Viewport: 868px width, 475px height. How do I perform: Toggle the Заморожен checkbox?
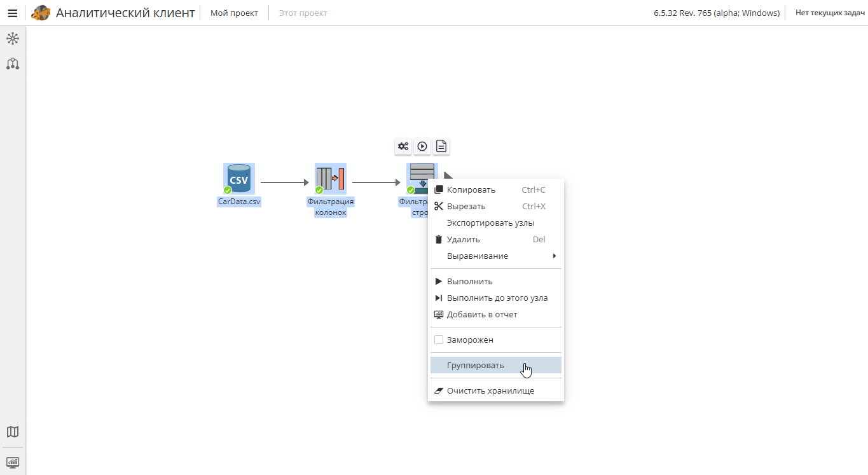439,340
